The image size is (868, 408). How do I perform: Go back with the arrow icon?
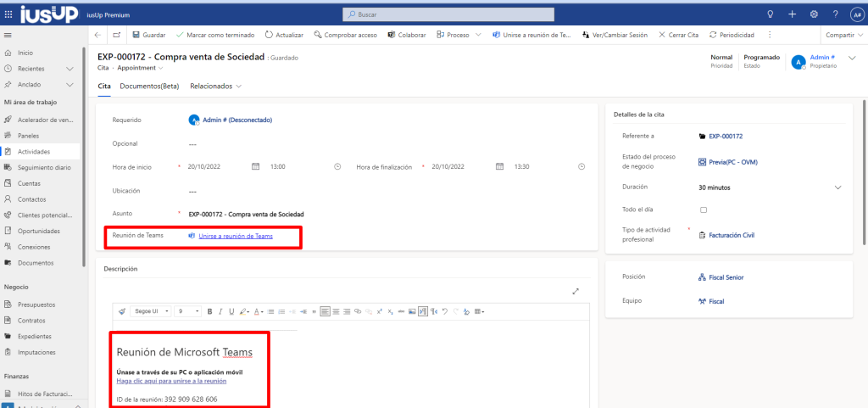98,35
